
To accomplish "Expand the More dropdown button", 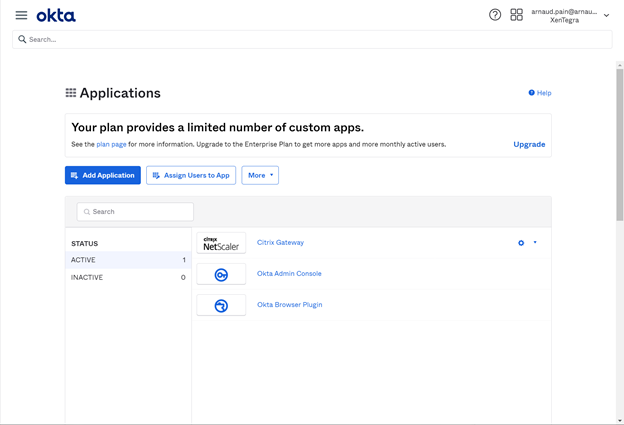I will tap(260, 175).
